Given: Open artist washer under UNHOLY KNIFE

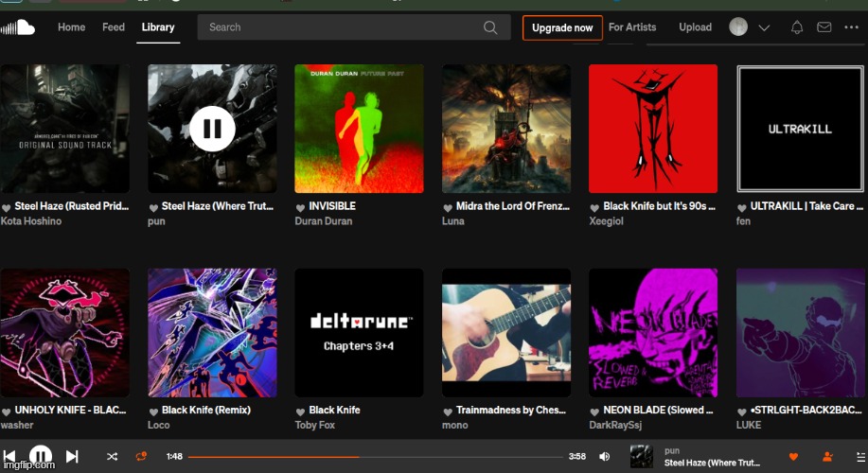Looking at the screenshot, I should pos(17,425).
